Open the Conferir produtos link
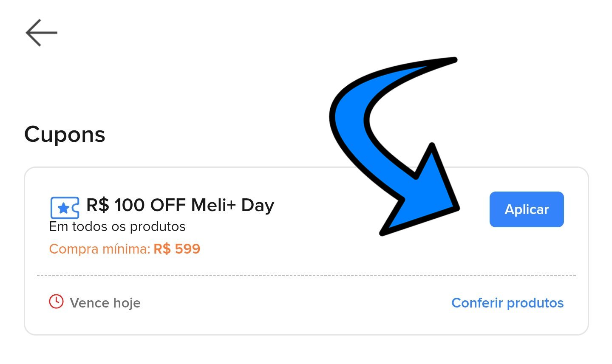Image resolution: width=612 pixels, height=364 pixels. click(x=507, y=303)
